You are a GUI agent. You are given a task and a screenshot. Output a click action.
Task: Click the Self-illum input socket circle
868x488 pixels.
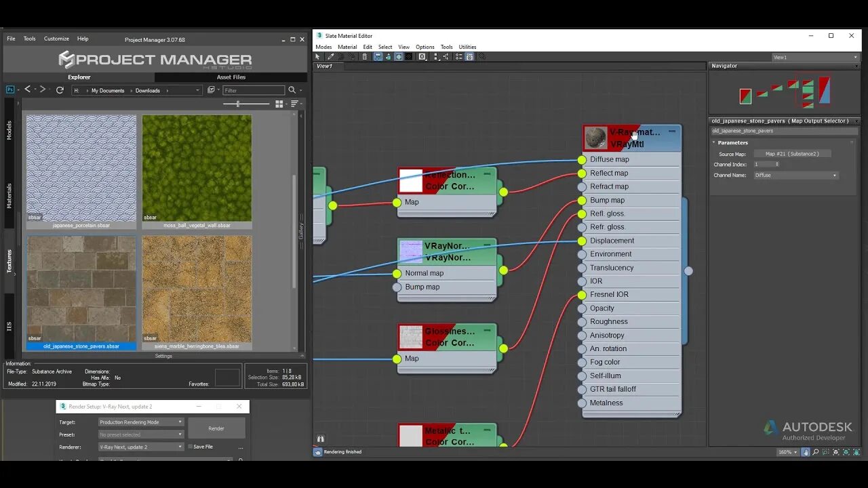click(582, 376)
